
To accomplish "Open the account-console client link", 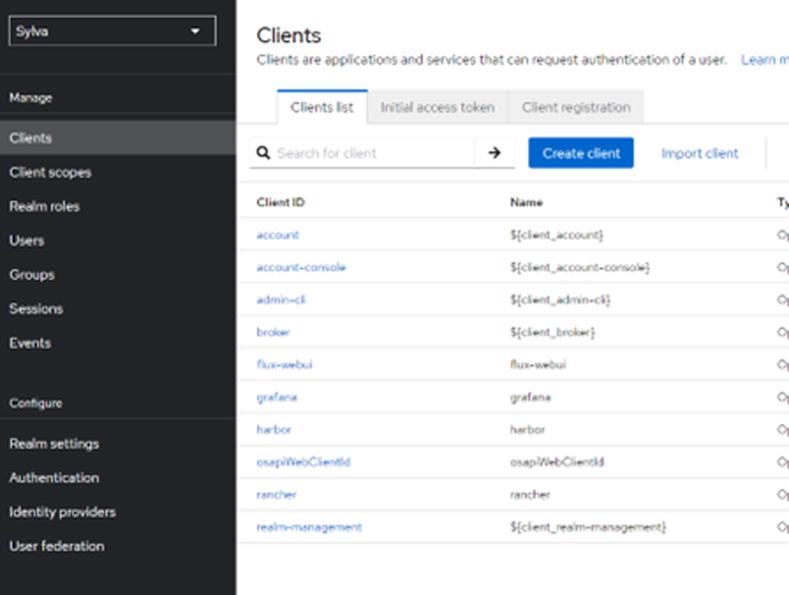I will pyautogui.click(x=301, y=267).
